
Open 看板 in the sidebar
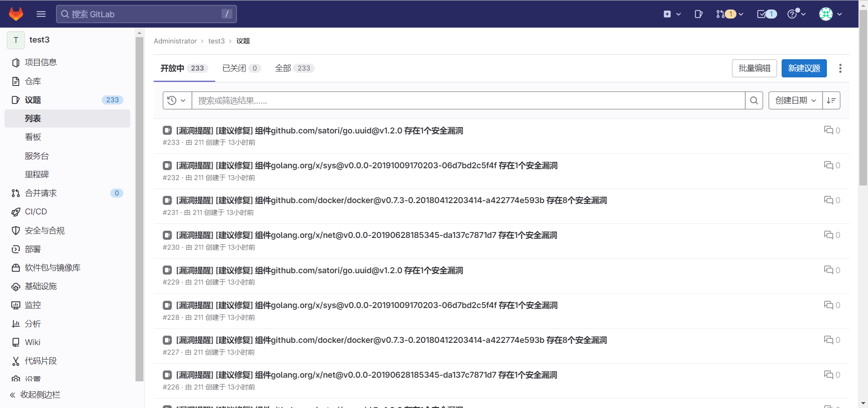[33, 137]
